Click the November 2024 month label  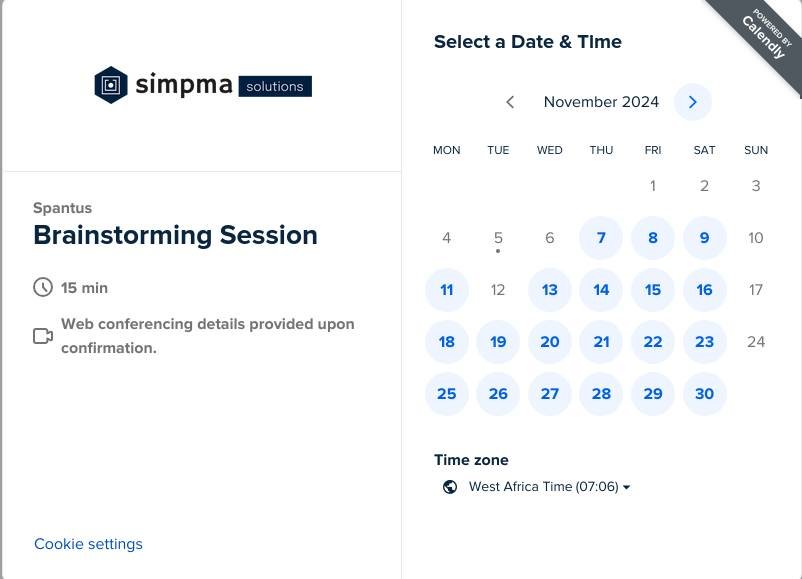601,102
